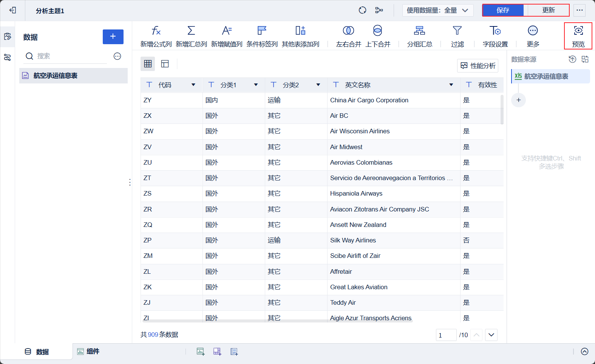Click 过滤 filter tool
Viewport: 595px width, 364px height.
(x=457, y=36)
